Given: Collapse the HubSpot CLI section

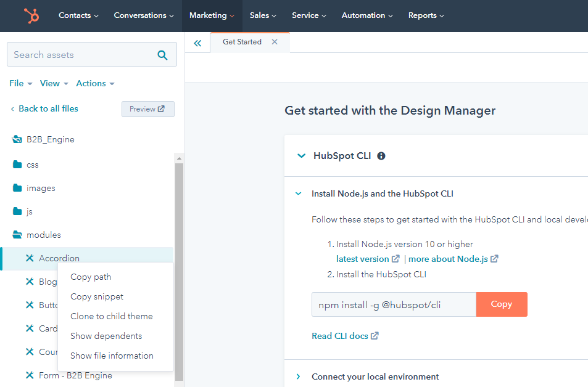Looking at the screenshot, I should click(301, 155).
